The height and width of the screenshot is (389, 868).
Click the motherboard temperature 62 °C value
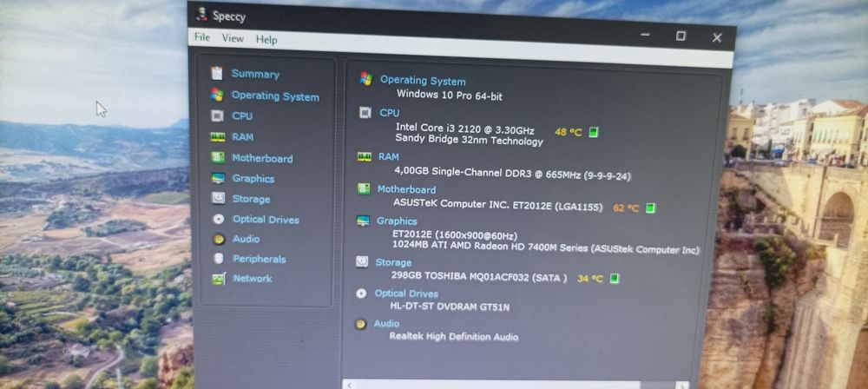[626, 208]
